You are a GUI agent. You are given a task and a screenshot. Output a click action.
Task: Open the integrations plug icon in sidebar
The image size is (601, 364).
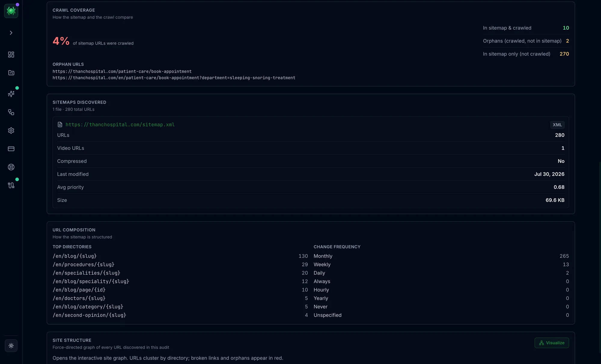pyautogui.click(x=11, y=185)
